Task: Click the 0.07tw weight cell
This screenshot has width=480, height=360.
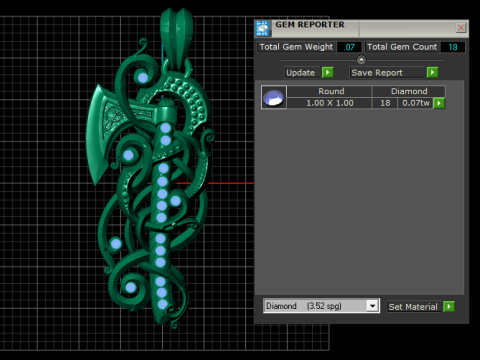Action: click(x=415, y=103)
